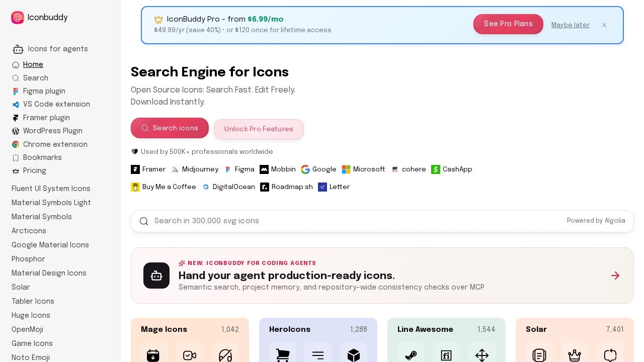
Task: Click the Pricing crown icon
Action: pos(16,171)
